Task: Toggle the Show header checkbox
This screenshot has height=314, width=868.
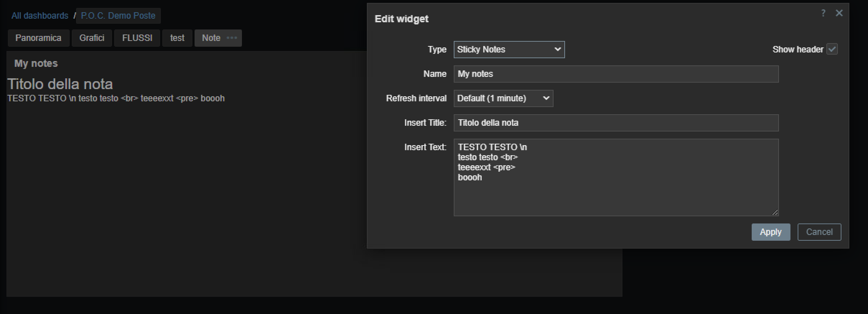Action: (x=832, y=49)
